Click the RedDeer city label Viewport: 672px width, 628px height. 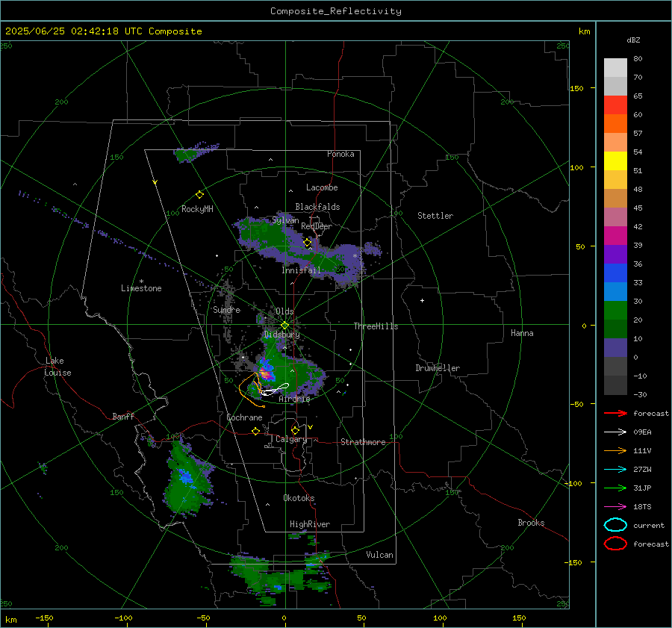click(x=317, y=226)
